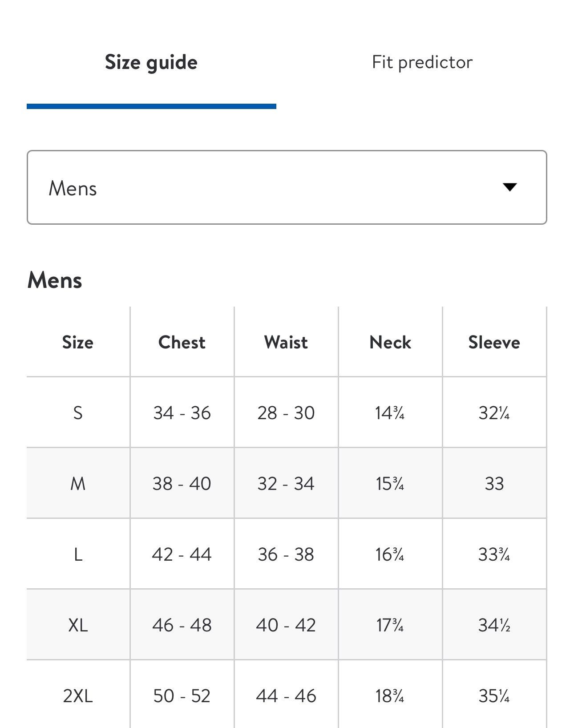Click the Mens section heading
This screenshot has width=574, height=728.
[55, 280]
